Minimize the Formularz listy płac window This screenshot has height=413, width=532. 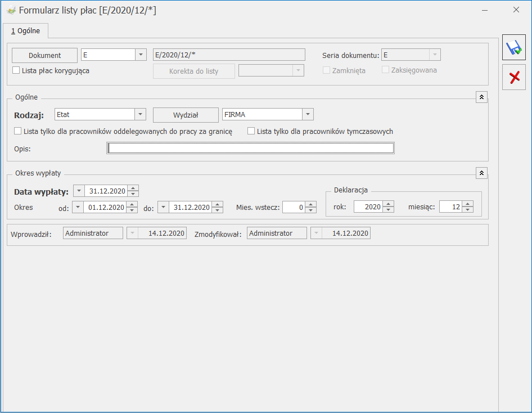click(x=485, y=10)
